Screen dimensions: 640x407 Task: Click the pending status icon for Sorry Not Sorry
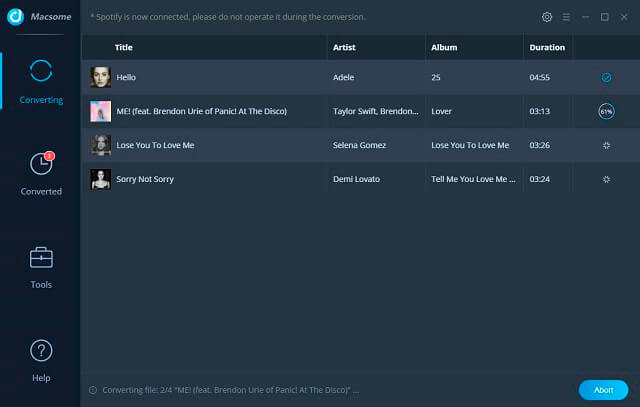pyautogui.click(x=606, y=179)
